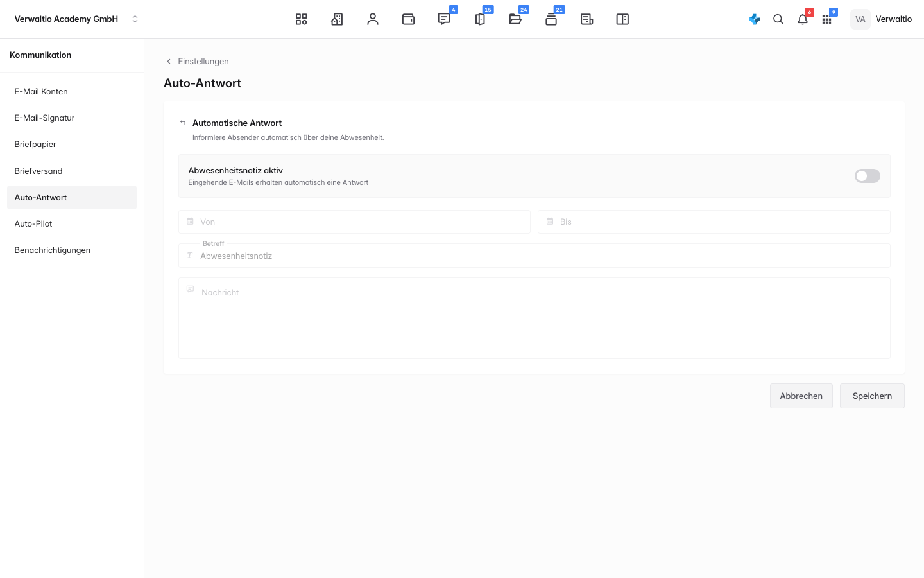Open the Von date field
924x578 pixels.
(x=354, y=222)
